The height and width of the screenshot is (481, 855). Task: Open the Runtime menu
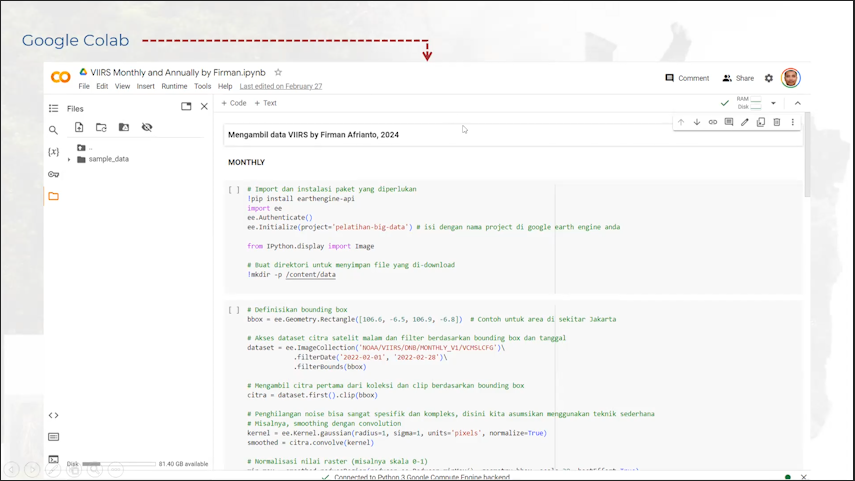pos(174,87)
